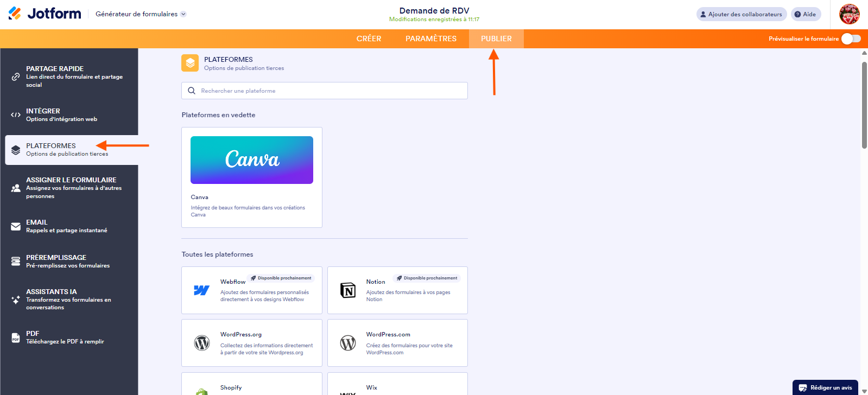
Task: Select the PUBLIER tab
Action: coord(496,39)
